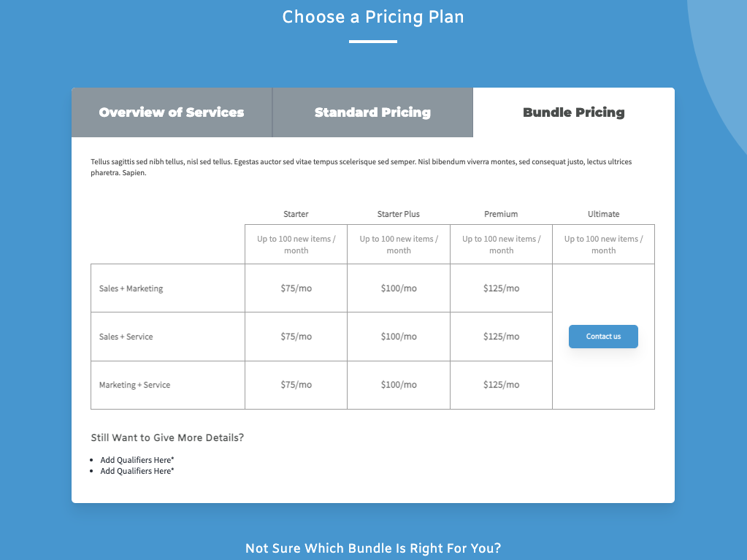Image resolution: width=747 pixels, height=560 pixels.
Task: Select the Ultimate plan column header
Action: [x=603, y=214]
